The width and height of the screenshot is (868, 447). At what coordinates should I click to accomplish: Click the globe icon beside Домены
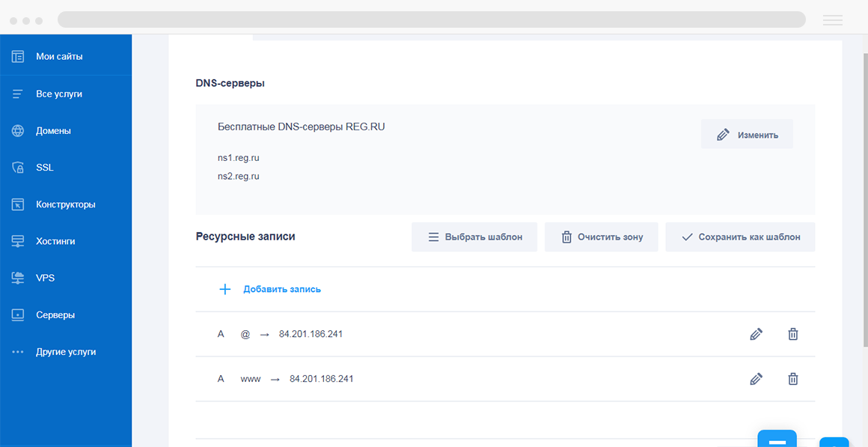tap(18, 131)
